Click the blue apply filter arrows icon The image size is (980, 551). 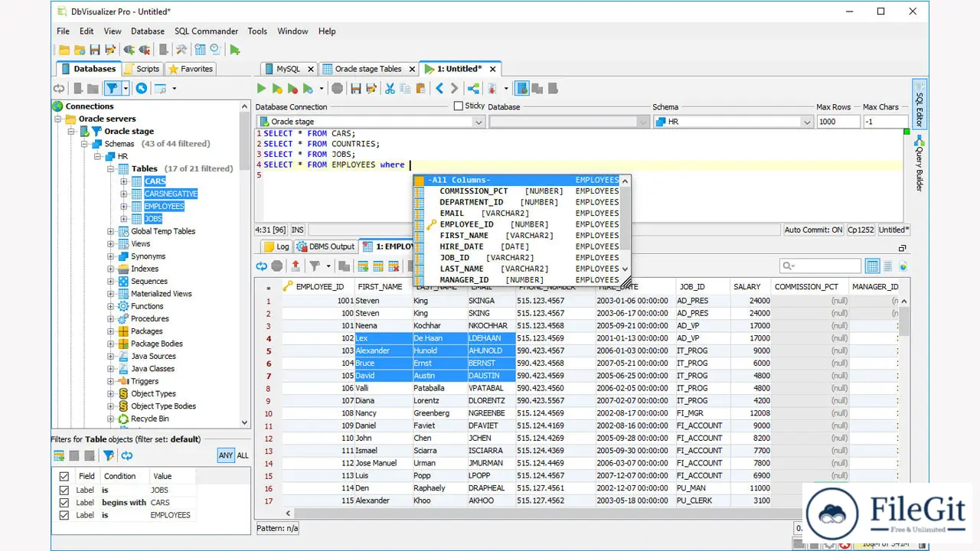point(126,455)
